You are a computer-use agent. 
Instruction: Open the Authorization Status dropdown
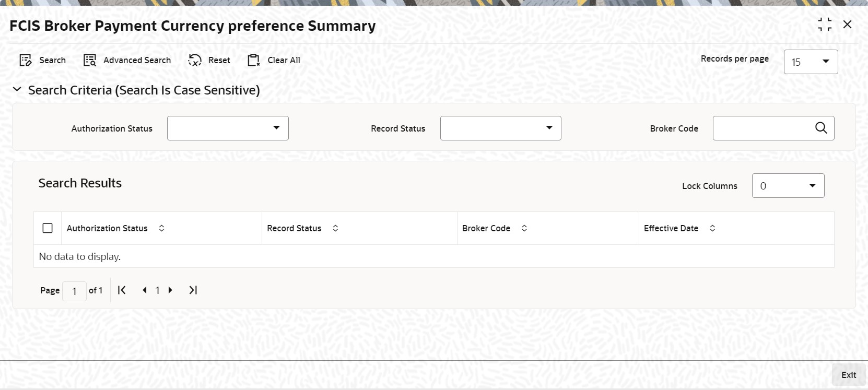[228, 128]
